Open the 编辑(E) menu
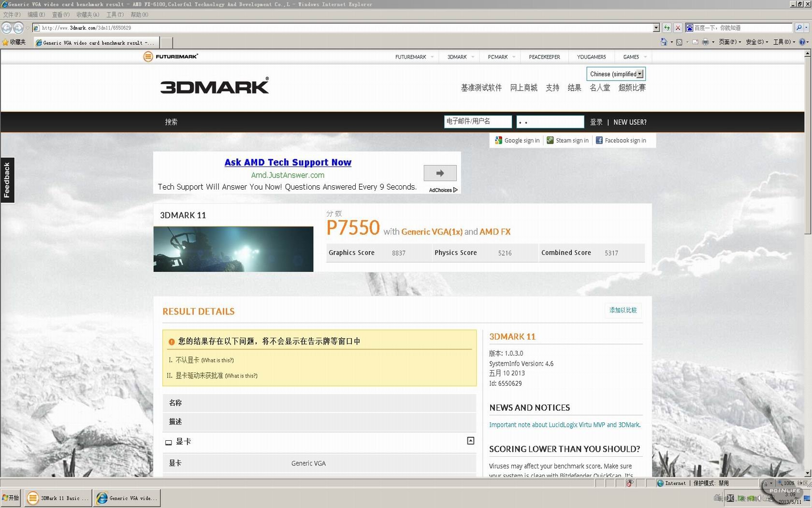 (x=36, y=15)
